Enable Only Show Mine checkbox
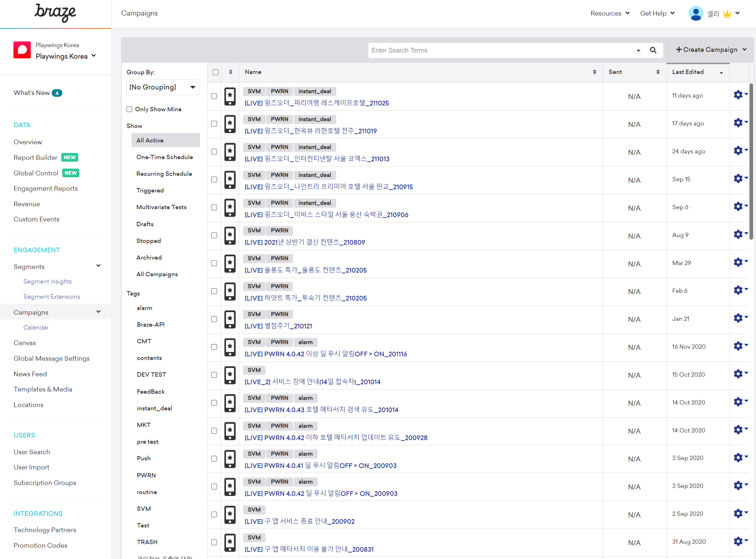 pos(129,109)
